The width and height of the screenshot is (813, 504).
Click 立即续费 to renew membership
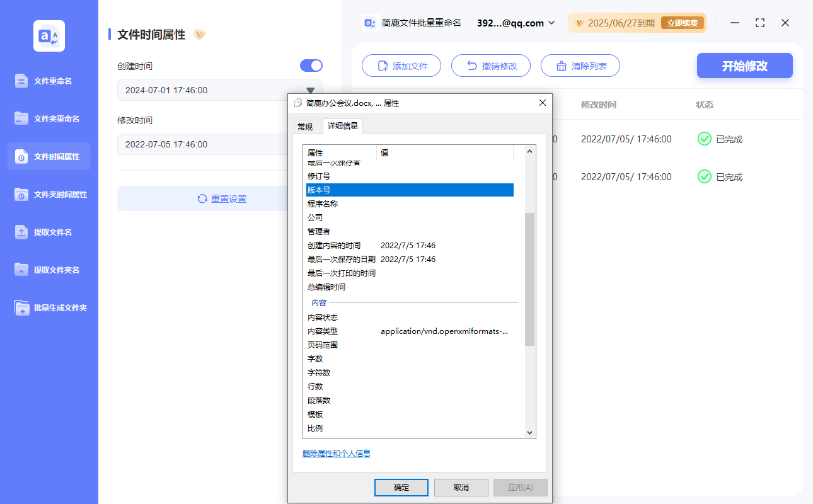pyautogui.click(x=682, y=23)
